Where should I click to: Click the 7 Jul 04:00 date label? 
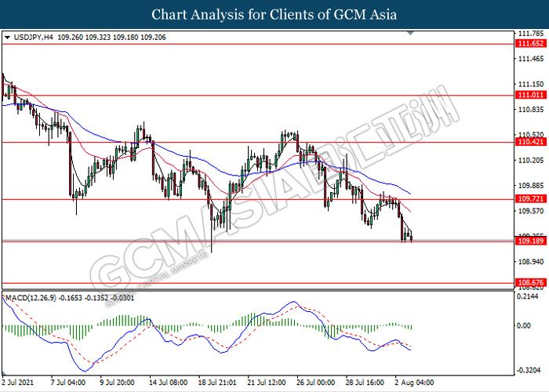(x=68, y=383)
